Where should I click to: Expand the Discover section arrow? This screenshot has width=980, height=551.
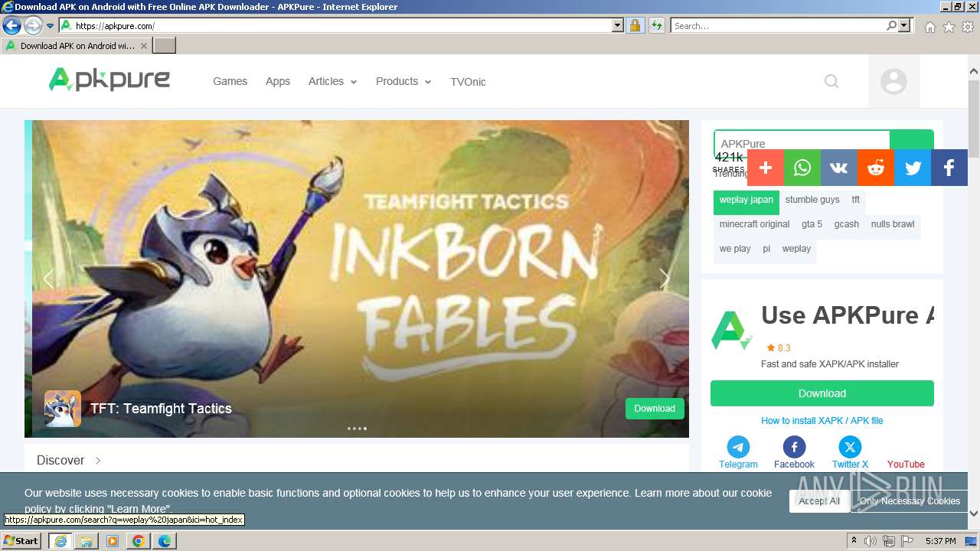(x=98, y=461)
